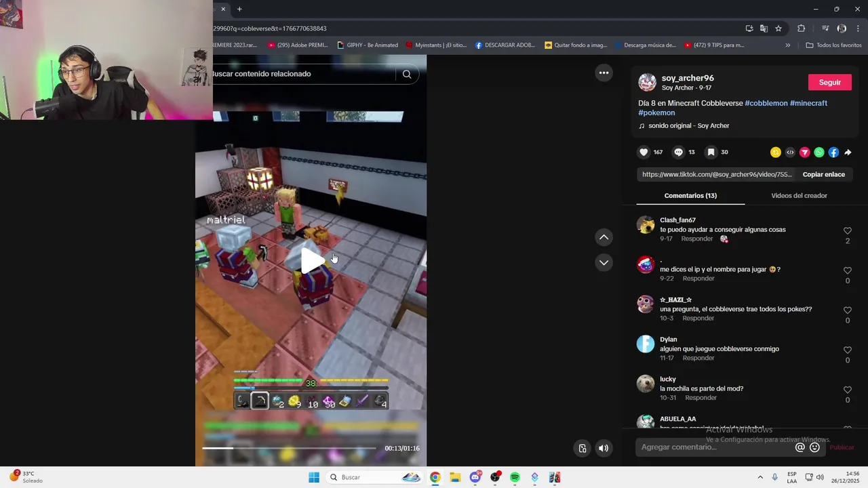Like Dylan's comment
This screenshot has height=488, width=868.
(848, 350)
